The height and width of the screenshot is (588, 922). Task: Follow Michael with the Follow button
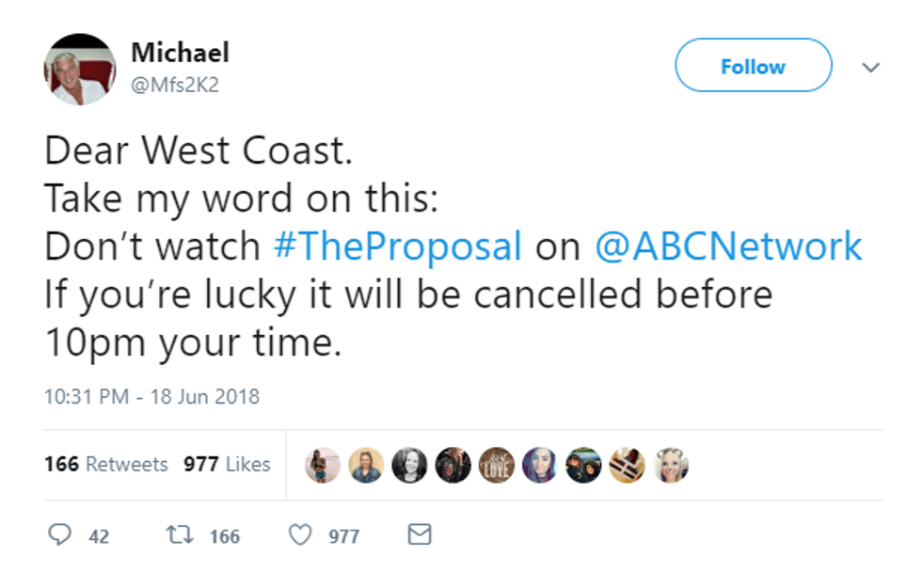[x=753, y=66]
